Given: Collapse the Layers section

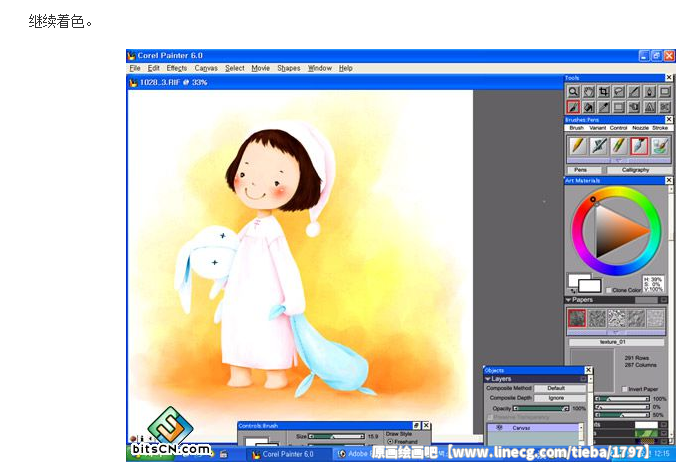Looking at the screenshot, I should pos(488,379).
